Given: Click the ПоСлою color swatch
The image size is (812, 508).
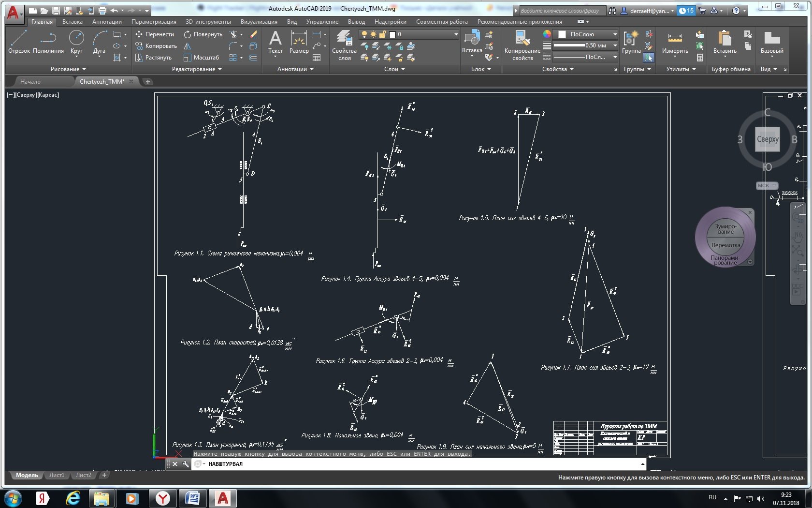Looking at the screenshot, I should [x=562, y=34].
